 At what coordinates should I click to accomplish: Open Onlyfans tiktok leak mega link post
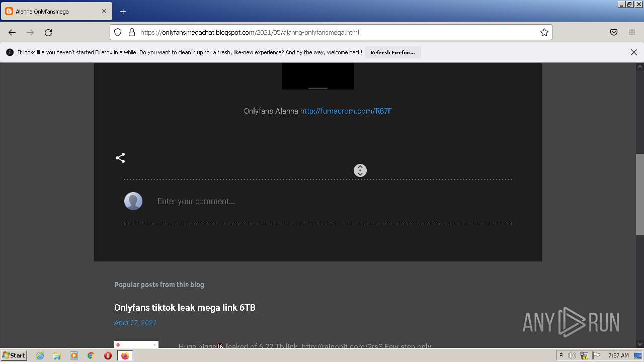[185, 308]
